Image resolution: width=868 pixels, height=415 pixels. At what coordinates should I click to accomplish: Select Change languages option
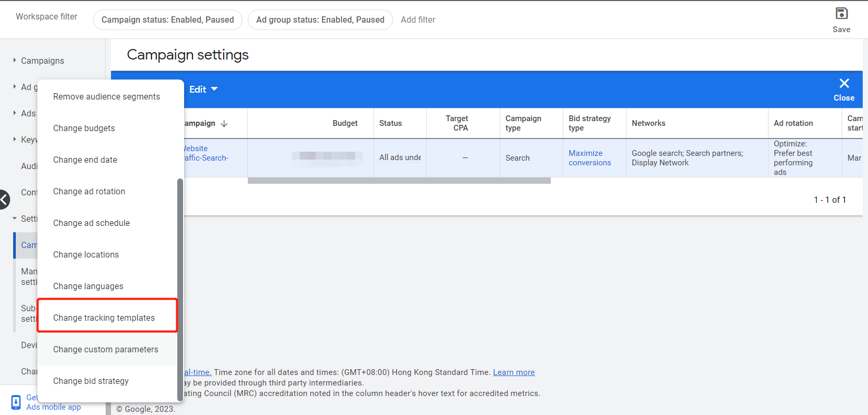[107, 286]
